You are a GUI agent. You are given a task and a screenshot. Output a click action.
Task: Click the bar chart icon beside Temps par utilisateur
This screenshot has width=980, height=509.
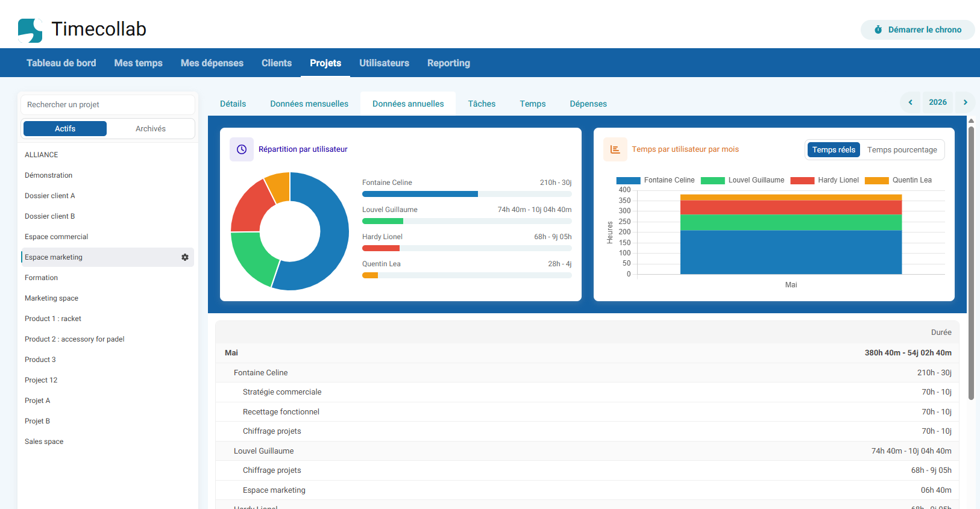point(615,149)
